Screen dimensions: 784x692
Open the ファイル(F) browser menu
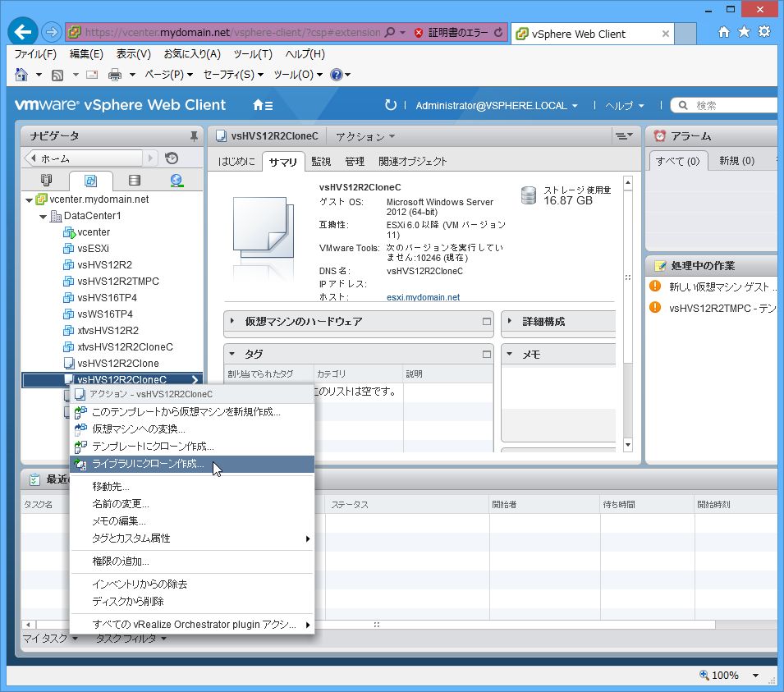(x=35, y=54)
